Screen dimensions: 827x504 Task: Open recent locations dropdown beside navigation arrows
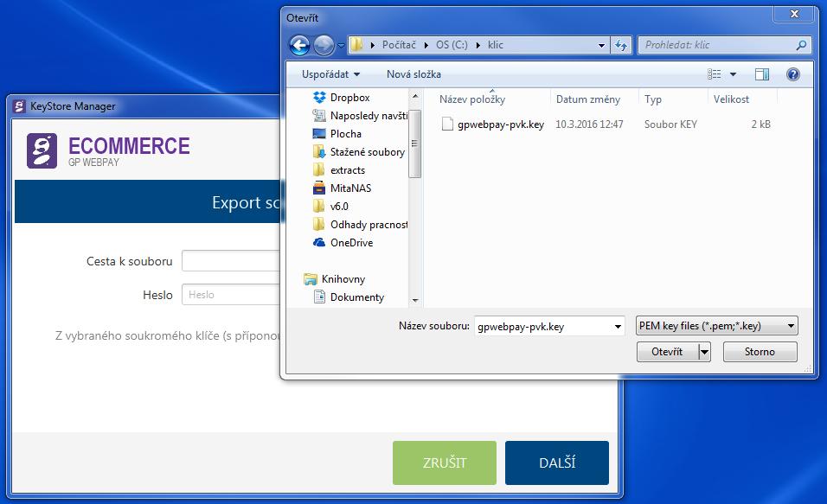pos(341,45)
